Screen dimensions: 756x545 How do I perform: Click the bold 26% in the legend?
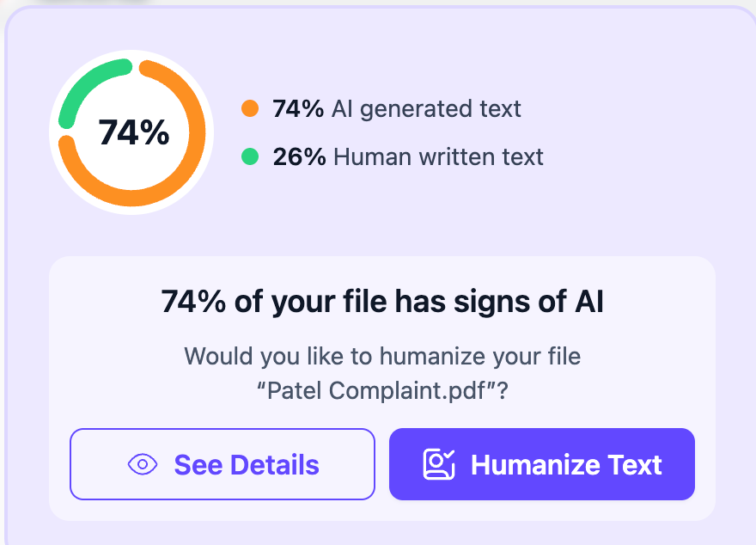point(299,157)
